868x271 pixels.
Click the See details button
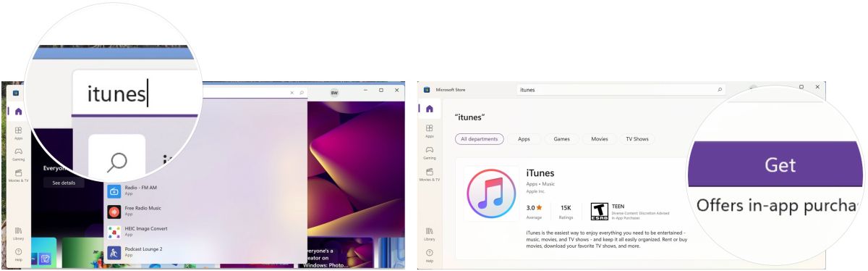64,183
